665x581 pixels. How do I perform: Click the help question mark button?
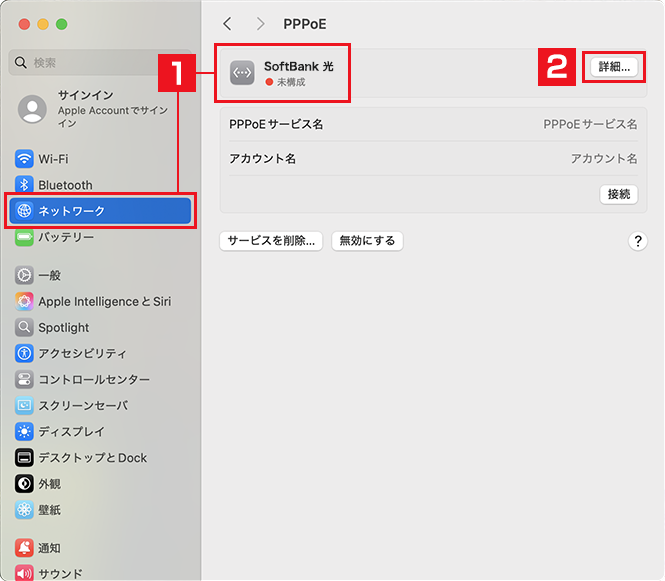point(638,241)
